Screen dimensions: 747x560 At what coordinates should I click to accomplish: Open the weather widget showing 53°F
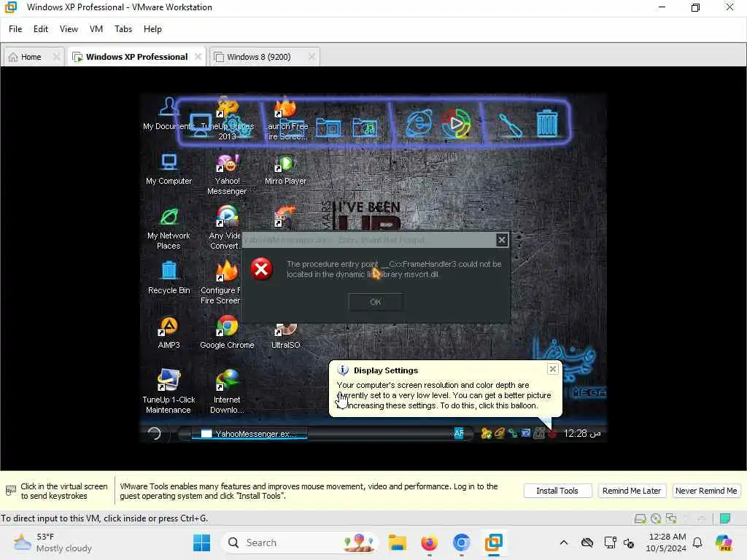52,542
